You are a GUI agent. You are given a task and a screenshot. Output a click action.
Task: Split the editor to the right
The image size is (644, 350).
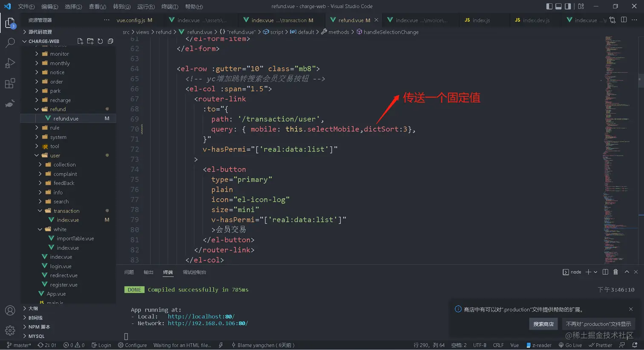(x=624, y=20)
